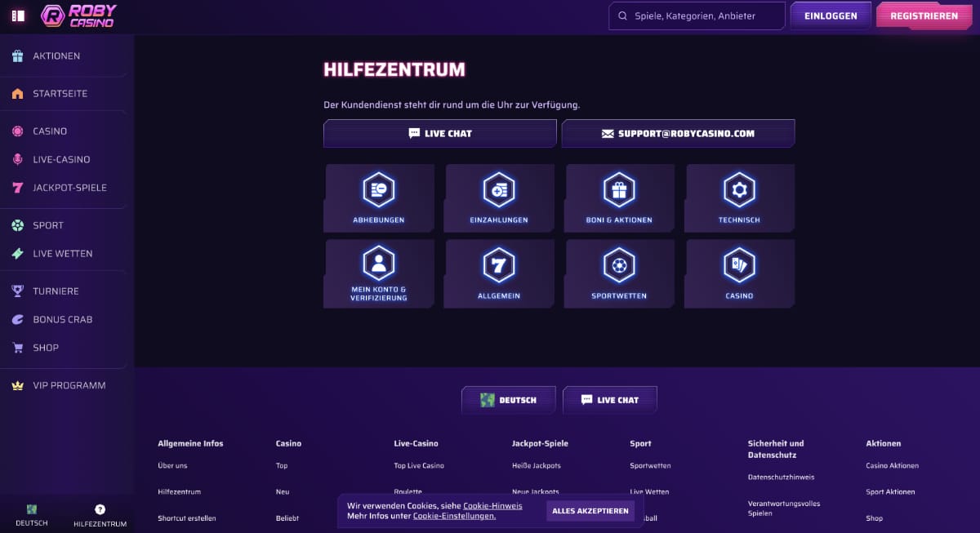980x533 pixels.
Task: Open the Boni & Aktionen help category
Action: click(619, 198)
